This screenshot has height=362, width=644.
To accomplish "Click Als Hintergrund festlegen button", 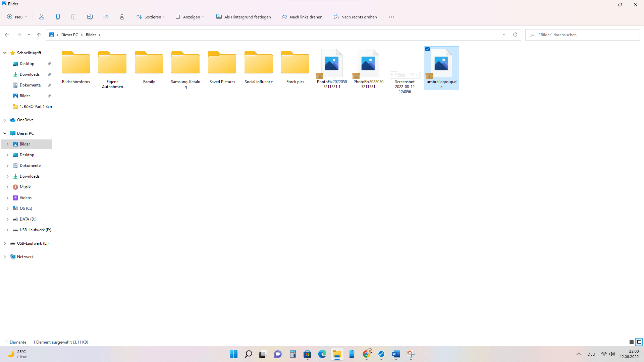I will click(244, 17).
